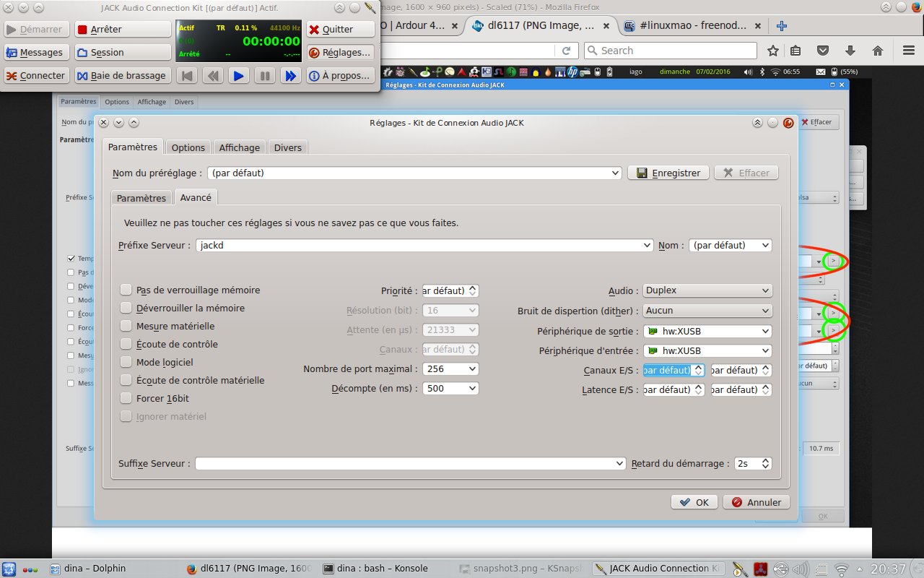The width and height of the screenshot is (924, 578).
Task: Click the right Latence E/S spin box
Action: click(x=741, y=389)
